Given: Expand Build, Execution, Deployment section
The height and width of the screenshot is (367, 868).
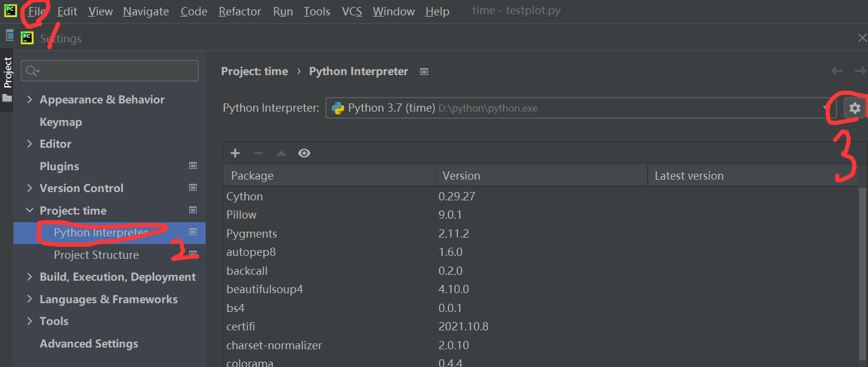Looking at the screenshot, I should tap(30, 277).
